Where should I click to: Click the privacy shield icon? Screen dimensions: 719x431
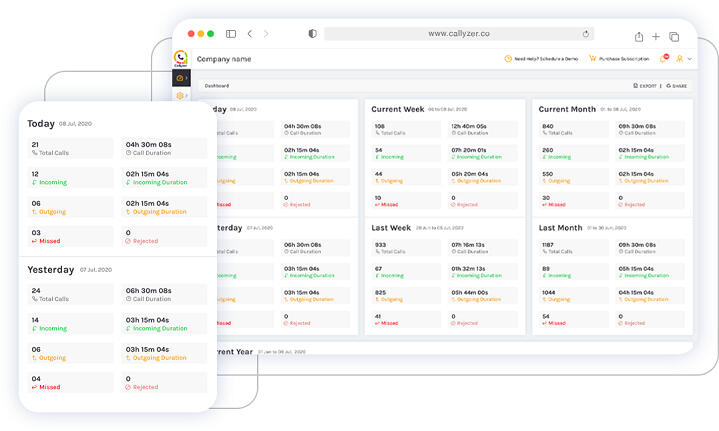(312, 34)
